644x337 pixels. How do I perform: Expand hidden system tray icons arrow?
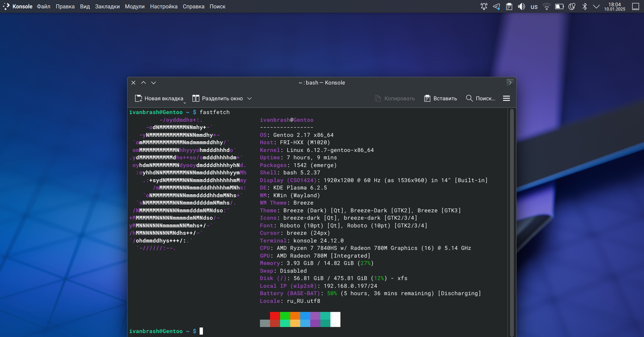click(596, 6)
